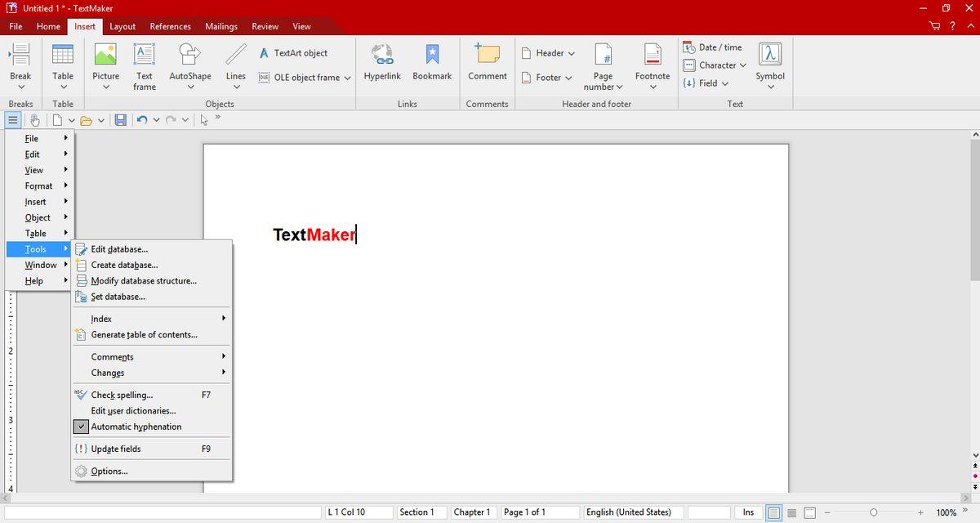Choose Edit database... from Tools menu
Viewport: 980px width, 523px height.
152,249
